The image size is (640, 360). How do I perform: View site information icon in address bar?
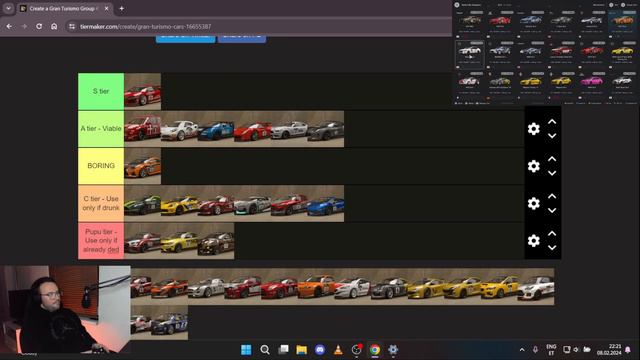coord(72,27)
